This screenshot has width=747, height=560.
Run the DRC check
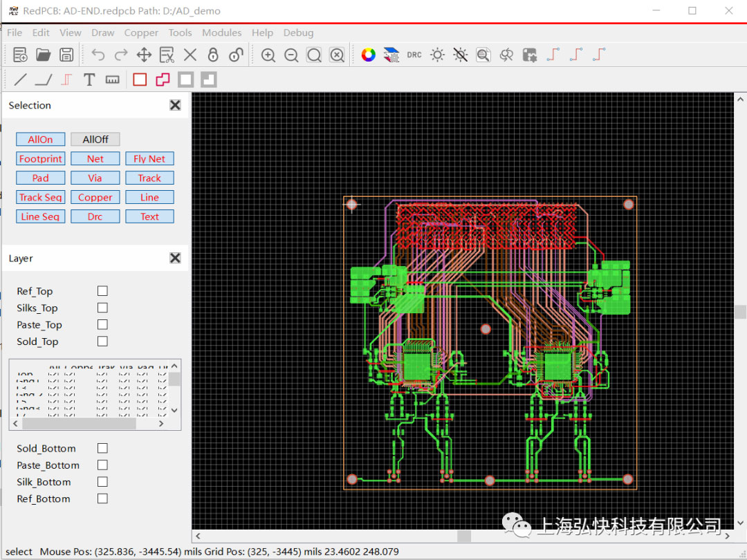(x=414, y=55)
